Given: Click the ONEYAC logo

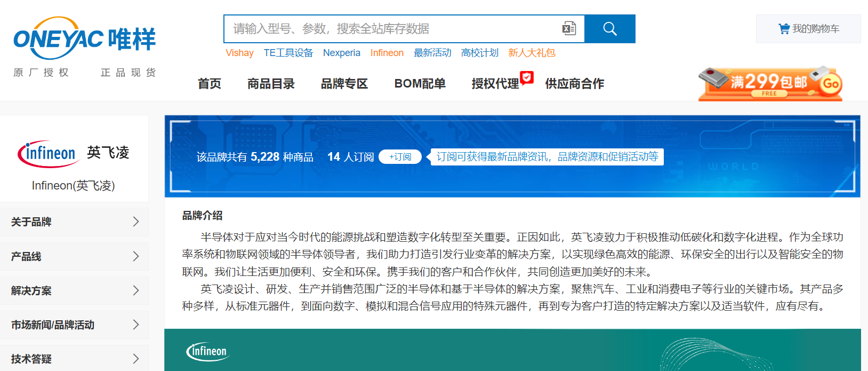Looking at the screenshot, I should tap(84, 38).
